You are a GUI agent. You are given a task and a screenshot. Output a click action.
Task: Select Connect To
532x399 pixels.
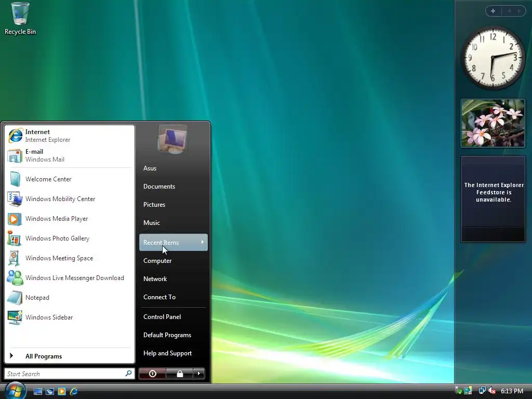coord(174,297)
